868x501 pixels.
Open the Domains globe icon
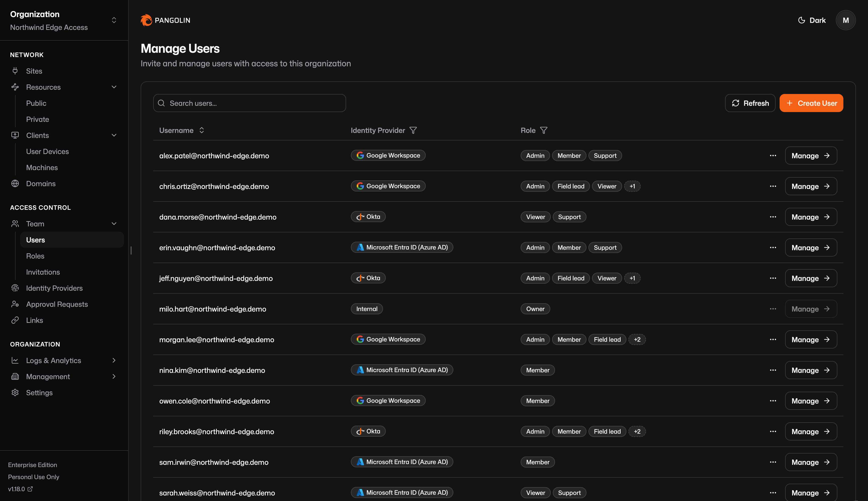point(15,183)
